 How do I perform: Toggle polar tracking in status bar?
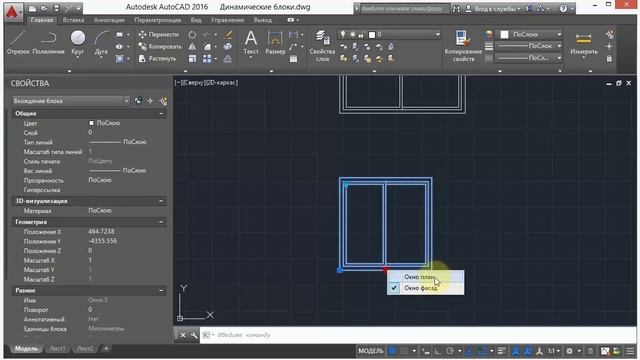pos(450,351)
